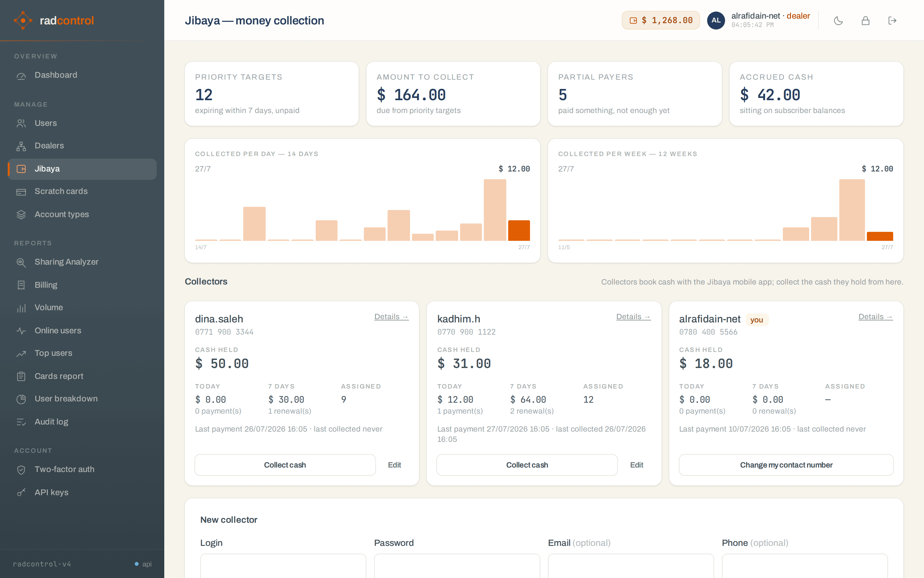Click the Dealers hierarchy icon

[x=21, y=146]
